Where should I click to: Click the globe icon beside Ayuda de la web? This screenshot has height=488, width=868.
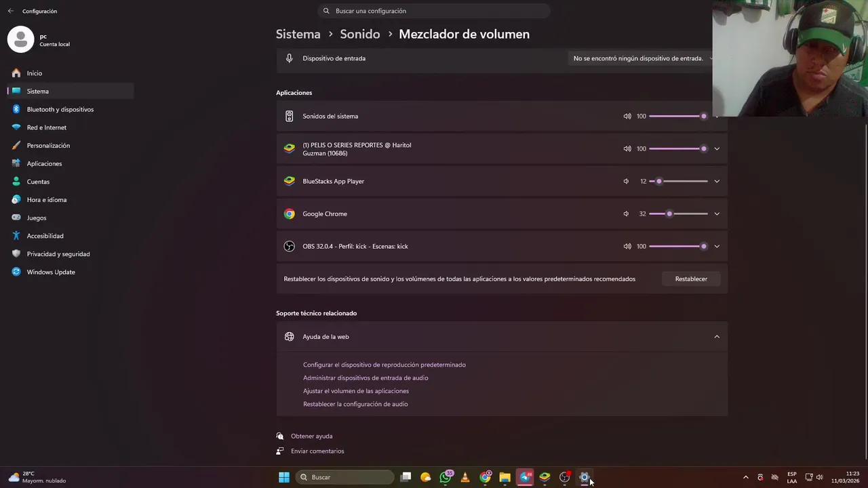click(290, 336)
